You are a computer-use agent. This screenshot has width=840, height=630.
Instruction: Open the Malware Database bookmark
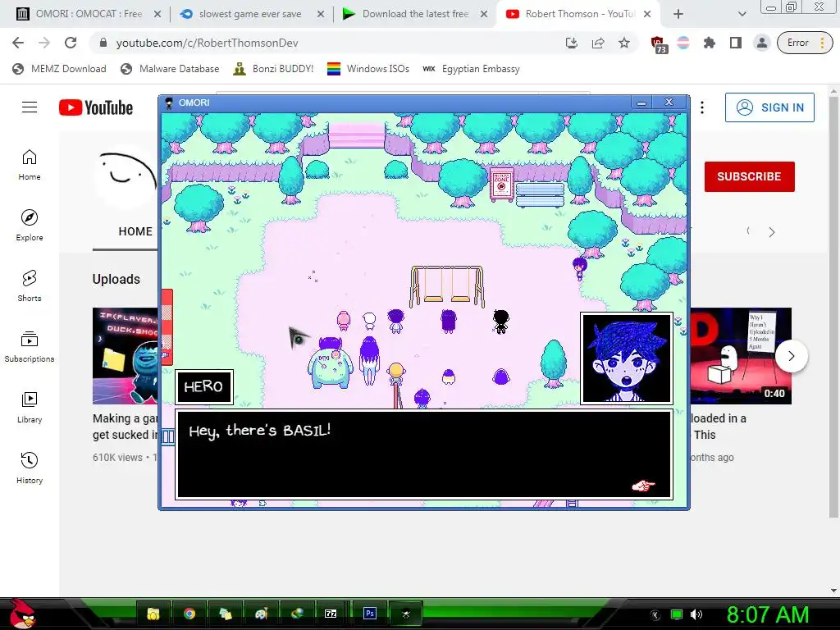point(171,69)
